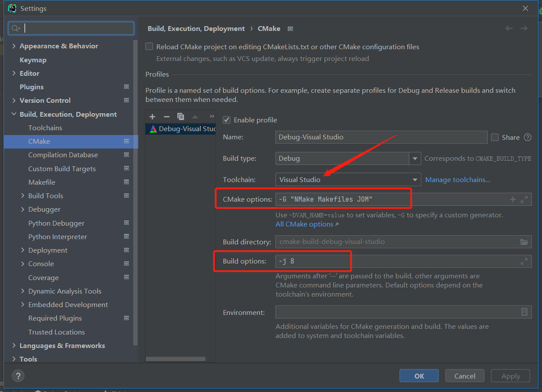Open the Manage toolchains link

click(458, 179)
